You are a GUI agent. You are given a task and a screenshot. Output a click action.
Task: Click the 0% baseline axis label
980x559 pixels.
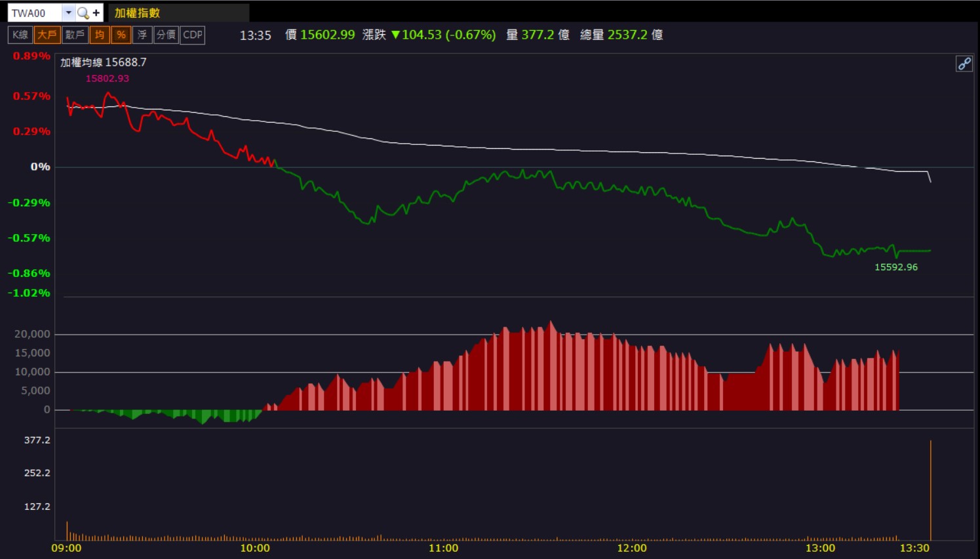41,167
